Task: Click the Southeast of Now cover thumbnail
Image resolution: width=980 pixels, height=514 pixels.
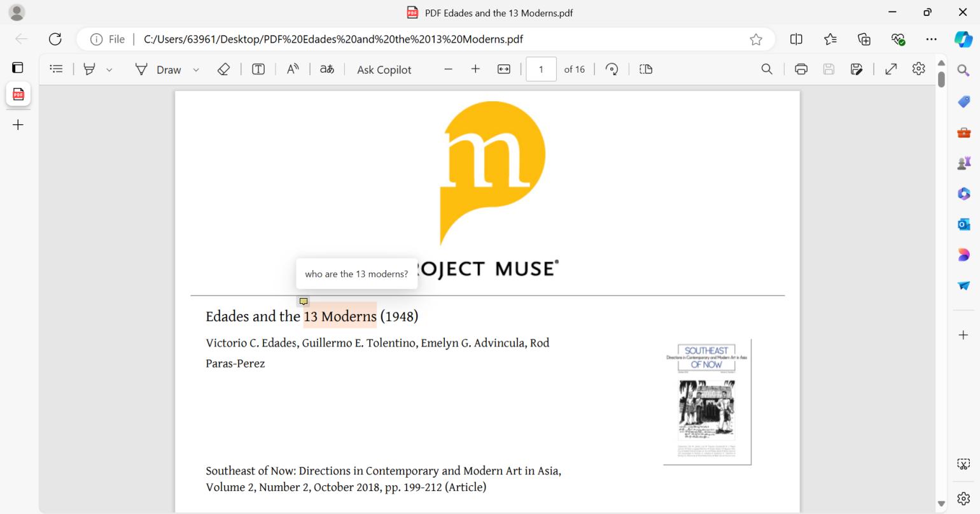Action: [707, 402]
